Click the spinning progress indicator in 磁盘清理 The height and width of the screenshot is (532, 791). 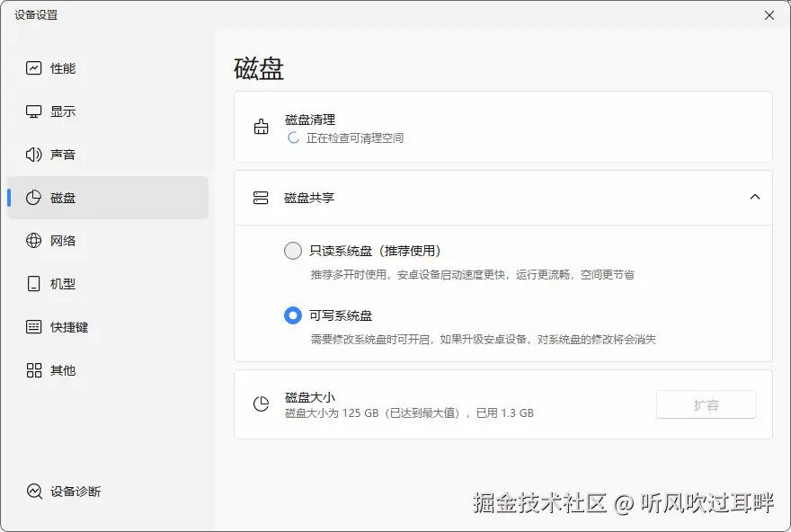point(293,138)
